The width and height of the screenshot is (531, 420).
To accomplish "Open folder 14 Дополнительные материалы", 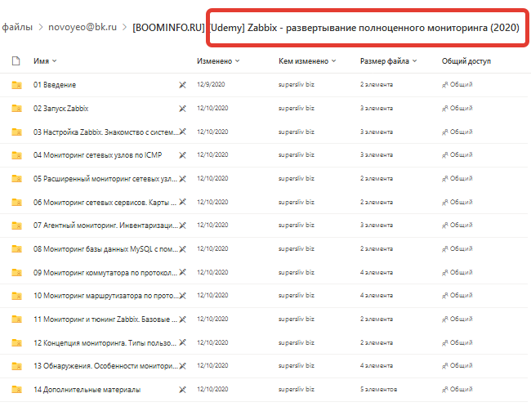I will tap(87, 390).
